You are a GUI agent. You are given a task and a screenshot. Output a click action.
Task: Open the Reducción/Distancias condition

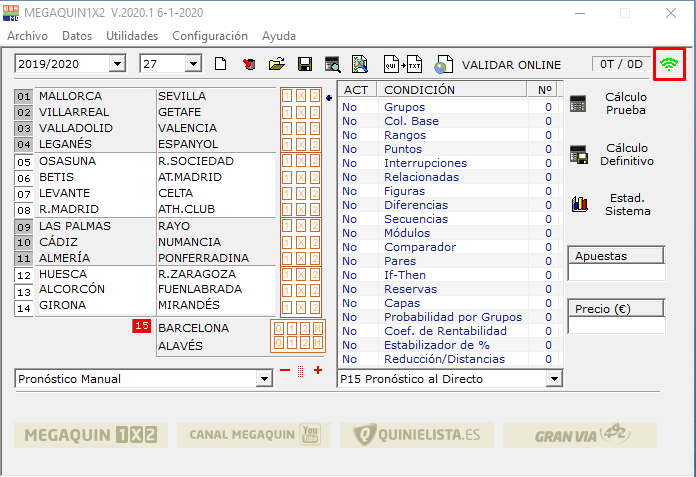[x=444, y=359]
